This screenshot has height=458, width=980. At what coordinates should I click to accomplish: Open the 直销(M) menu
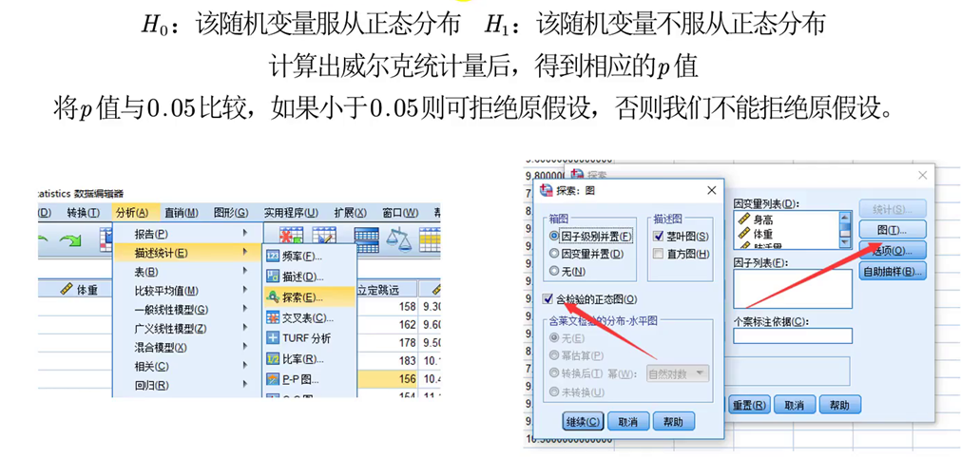(x=182, y=213)
